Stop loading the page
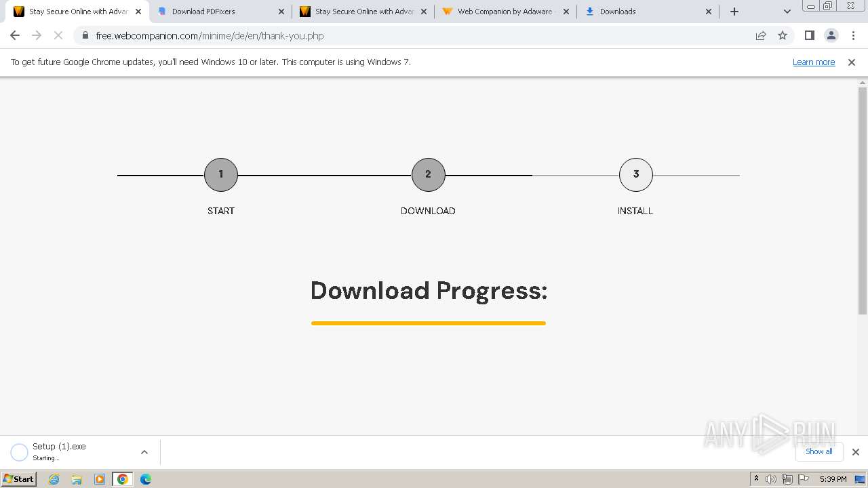 point(58,35)
